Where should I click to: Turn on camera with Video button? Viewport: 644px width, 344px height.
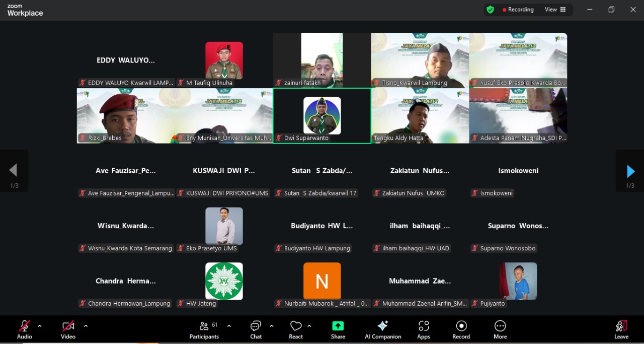point(68,329)
